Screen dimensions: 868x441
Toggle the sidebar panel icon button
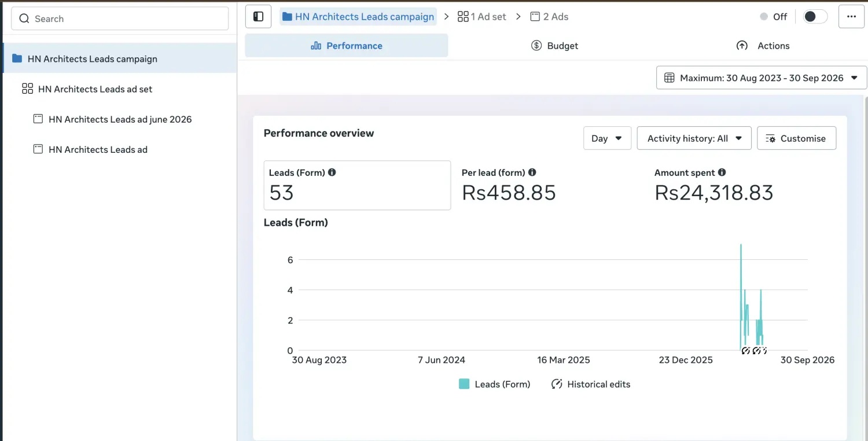coord(258,16)
